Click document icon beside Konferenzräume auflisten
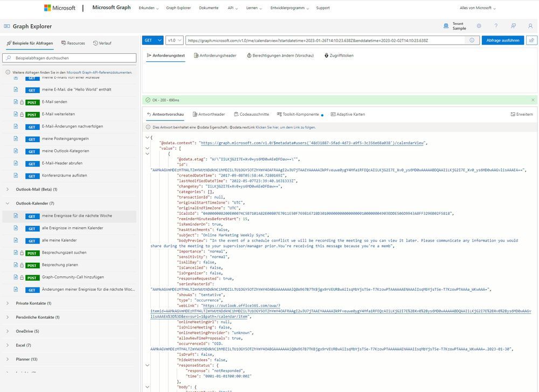 [16, 175]
